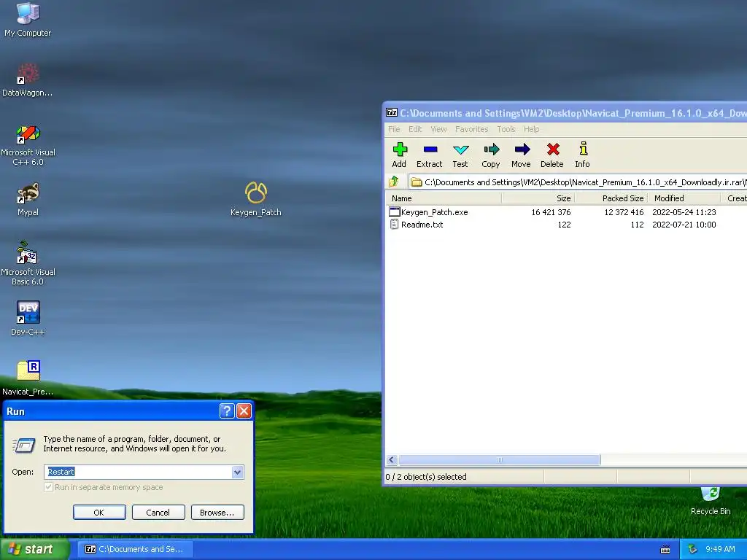Click the Open text field containing Restart
This screenshot has width=747, height=560.
click(x=138, y=472)
